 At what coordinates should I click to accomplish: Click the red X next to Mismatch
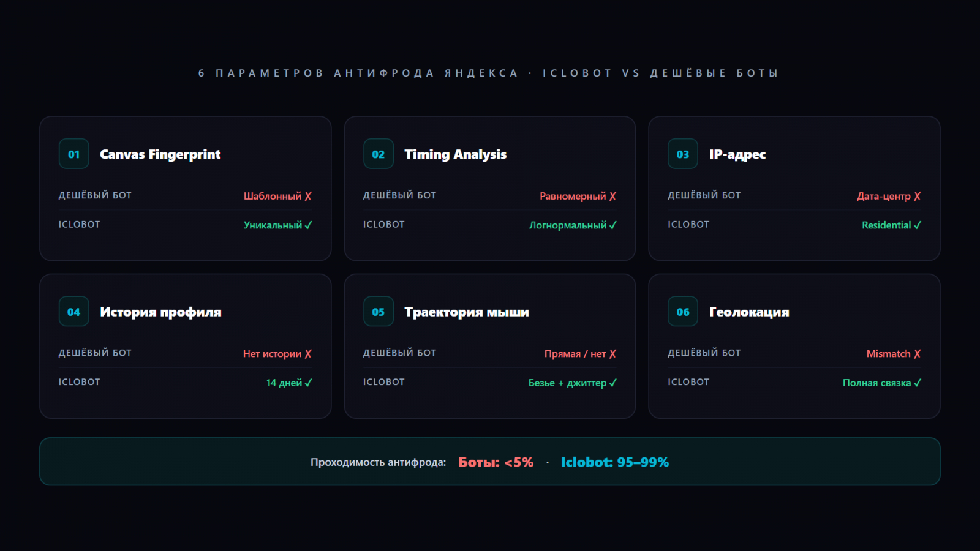click(x=918, y=354)
